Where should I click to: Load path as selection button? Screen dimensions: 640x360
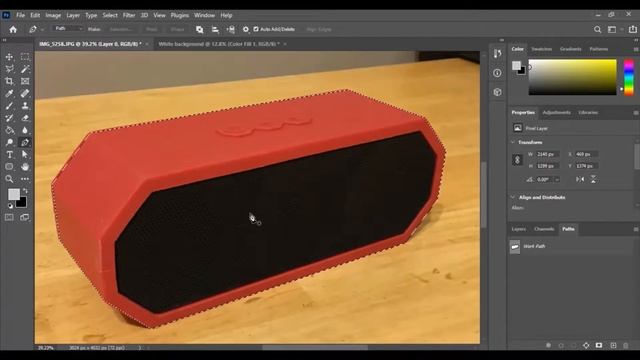(x=573, y=345)
